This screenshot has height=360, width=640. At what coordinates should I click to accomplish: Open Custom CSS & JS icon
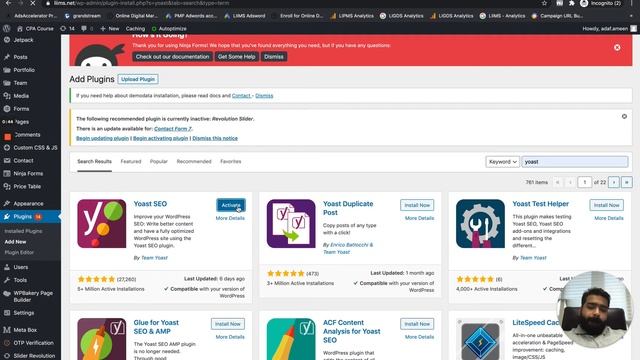7,147
